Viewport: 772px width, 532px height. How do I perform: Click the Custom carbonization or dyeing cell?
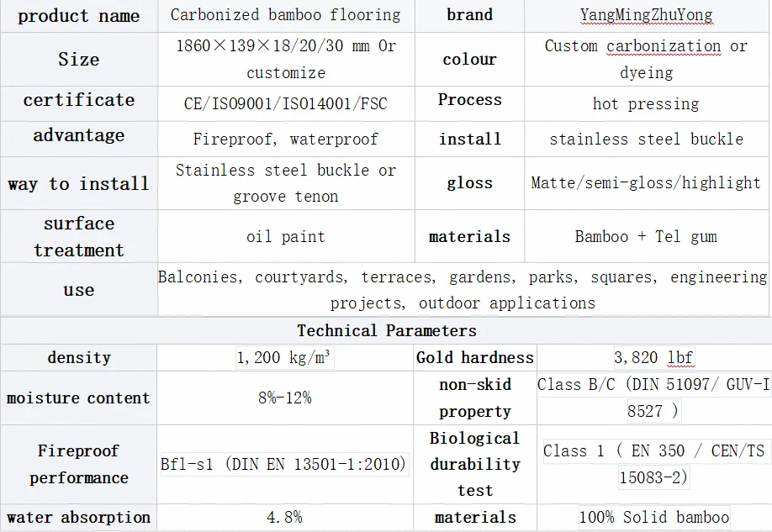[x=647, y=60]
